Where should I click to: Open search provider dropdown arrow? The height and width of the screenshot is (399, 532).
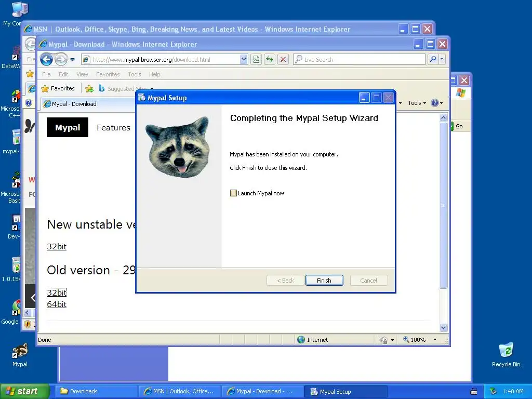442,59
